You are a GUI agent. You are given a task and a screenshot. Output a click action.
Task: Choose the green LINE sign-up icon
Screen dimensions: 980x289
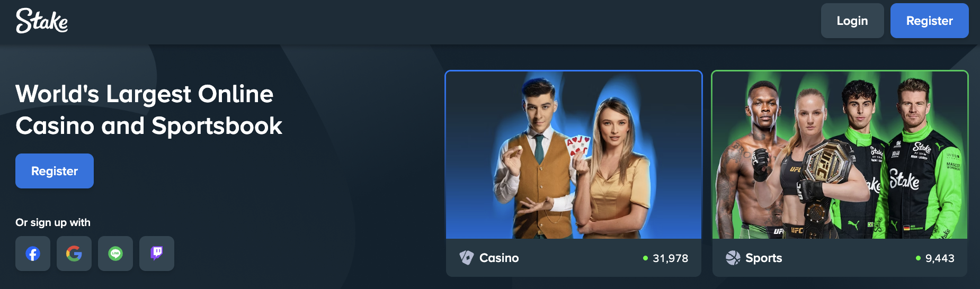[115, 254]
